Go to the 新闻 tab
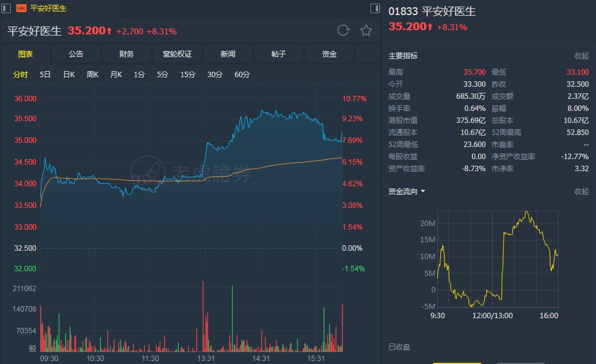Viewport: 596px width, 364px height. [228, 54]
